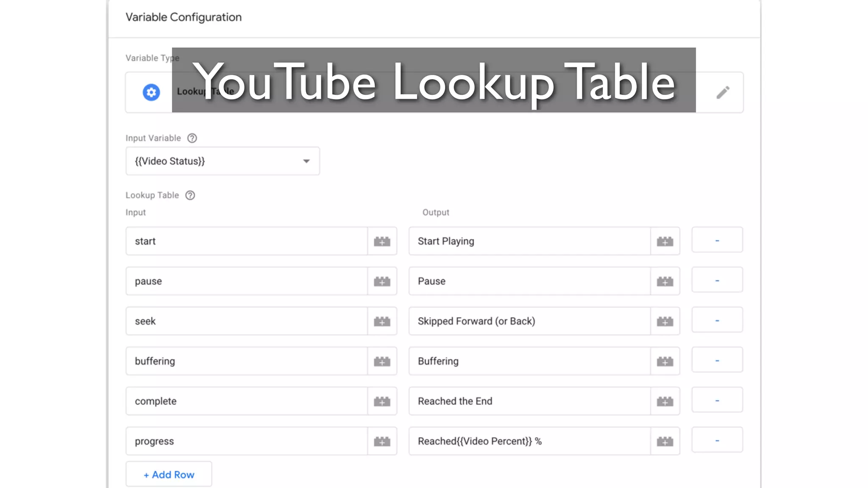Image resolution: width=868 pixels, height=488 pixels.
Task: Remove the 'complete' row with minus button
Action: pos(717,400)
